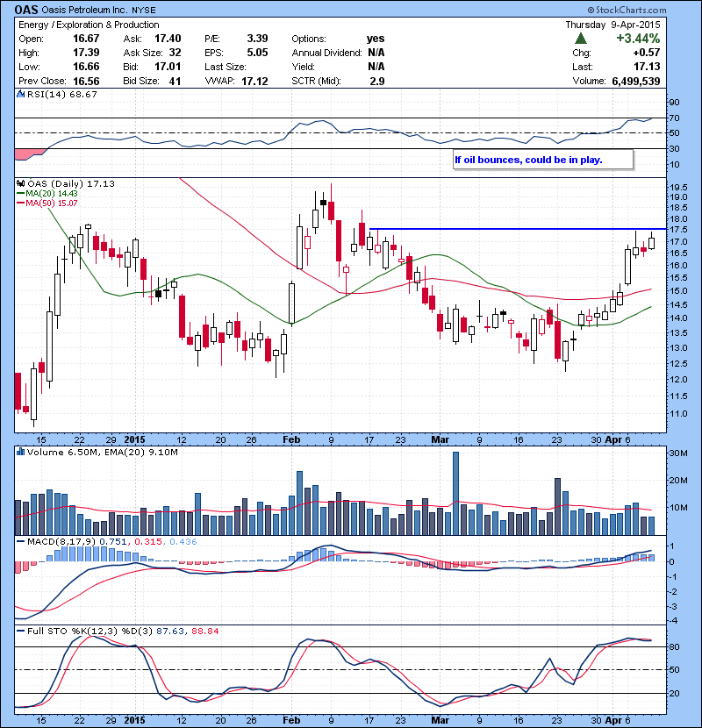The image size is (702, 728).
Task: Select the RSI(14) indicator icon
Action: coord(20,94)
